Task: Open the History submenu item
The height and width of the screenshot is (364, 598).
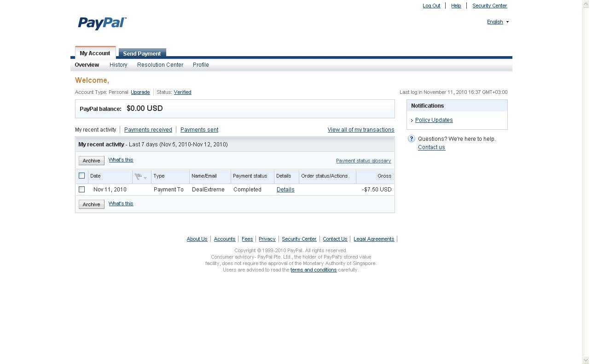Action: click(118, 65)
